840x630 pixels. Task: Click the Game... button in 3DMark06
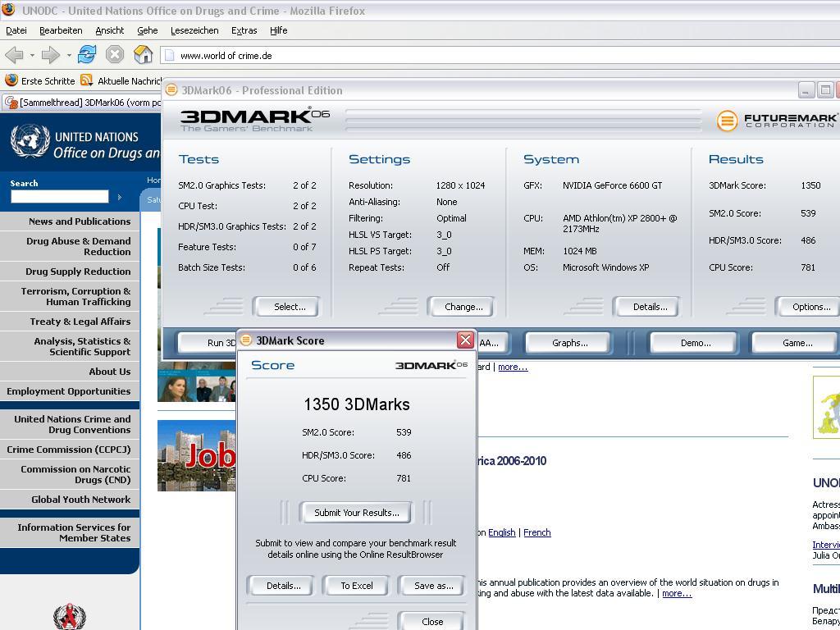(x=795, y=343)
